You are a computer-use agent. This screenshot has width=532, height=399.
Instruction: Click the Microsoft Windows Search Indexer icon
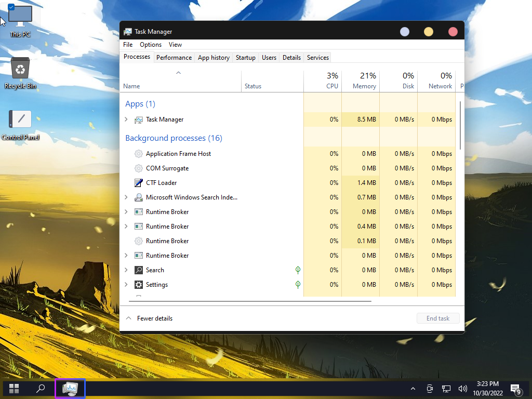pyautogui.click(x=138, y=197)
